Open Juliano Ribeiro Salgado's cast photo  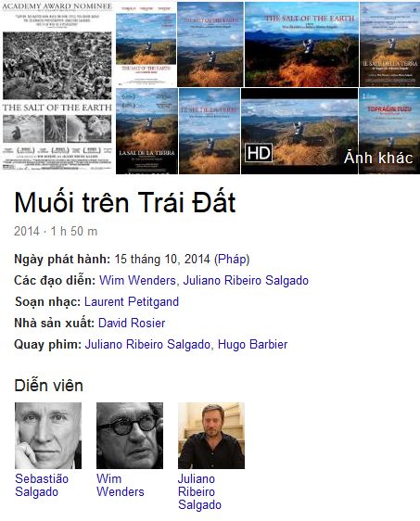pos(211,436)
